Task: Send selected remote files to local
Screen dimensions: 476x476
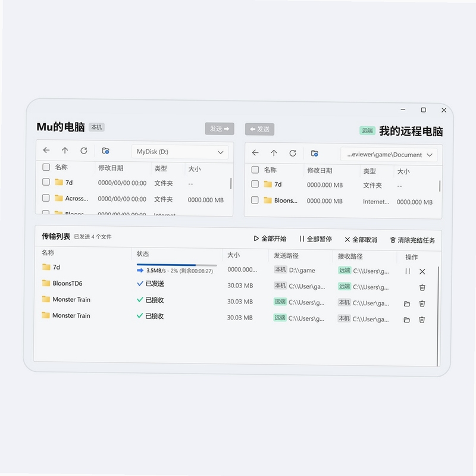Action: click(259, 129)
